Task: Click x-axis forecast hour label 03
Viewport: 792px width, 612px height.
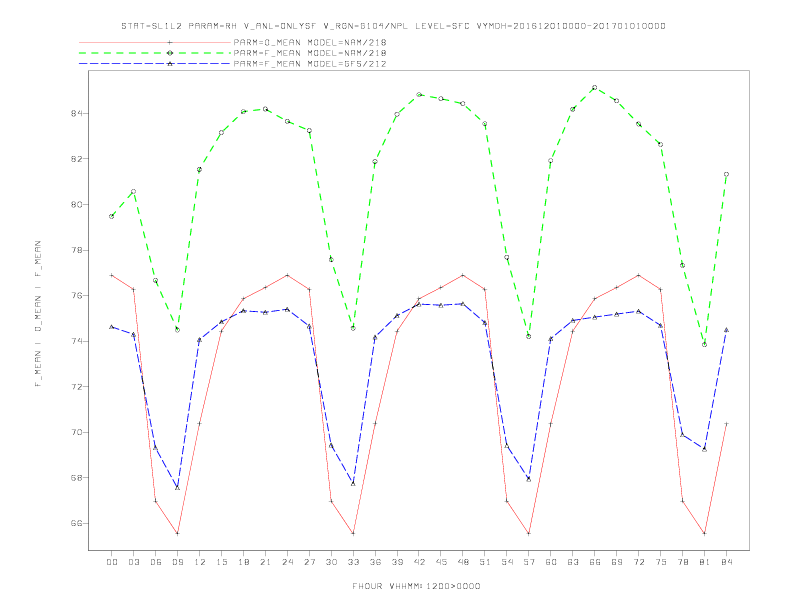Action: click(x=134, y=562)
